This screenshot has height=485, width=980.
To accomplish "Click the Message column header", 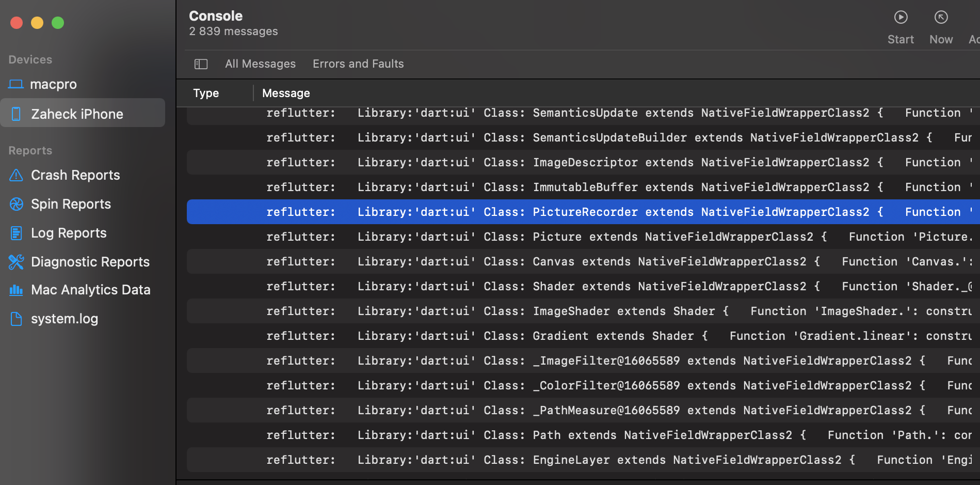I will click(286, 93).
